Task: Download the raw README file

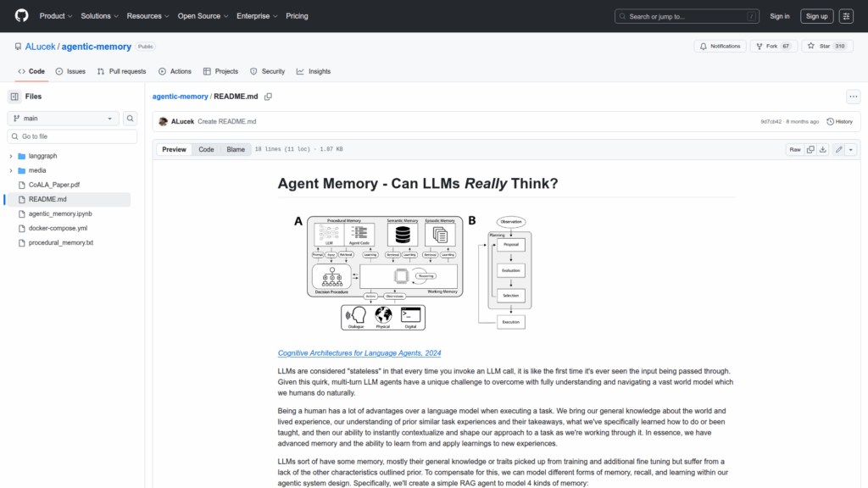Action: [824, 149]
